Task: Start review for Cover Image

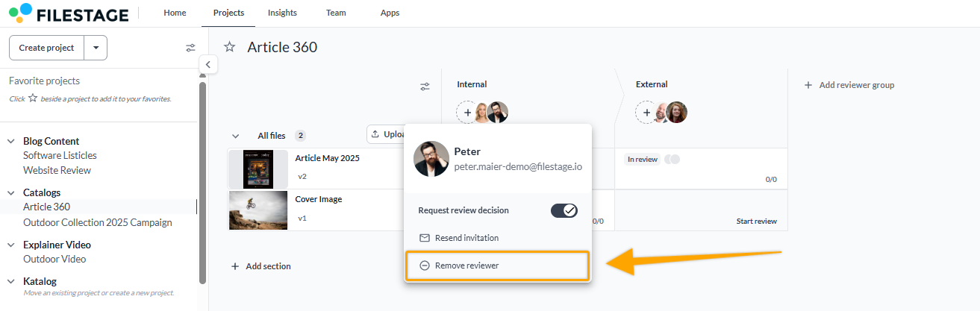Action: [x=756, y=222]
